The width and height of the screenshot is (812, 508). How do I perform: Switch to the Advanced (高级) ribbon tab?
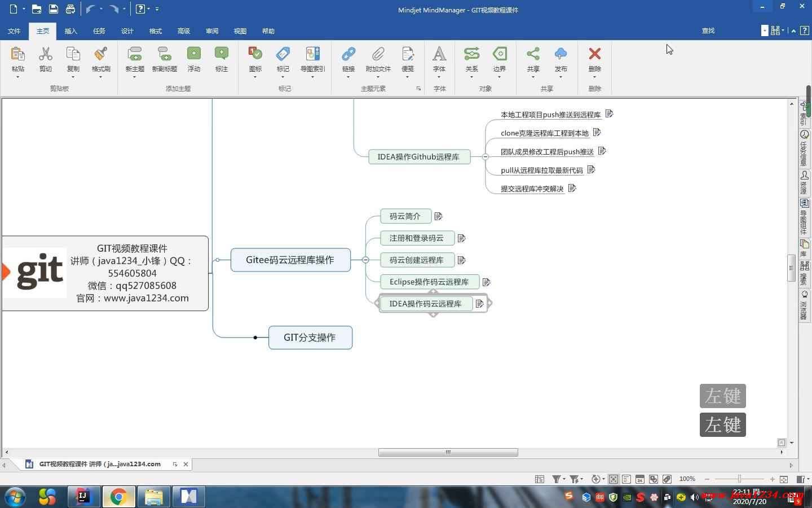(x=184, y=31)
